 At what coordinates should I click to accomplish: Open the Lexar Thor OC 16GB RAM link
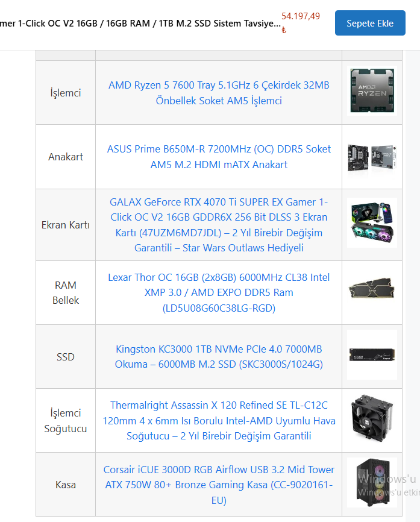pos(219,292)
